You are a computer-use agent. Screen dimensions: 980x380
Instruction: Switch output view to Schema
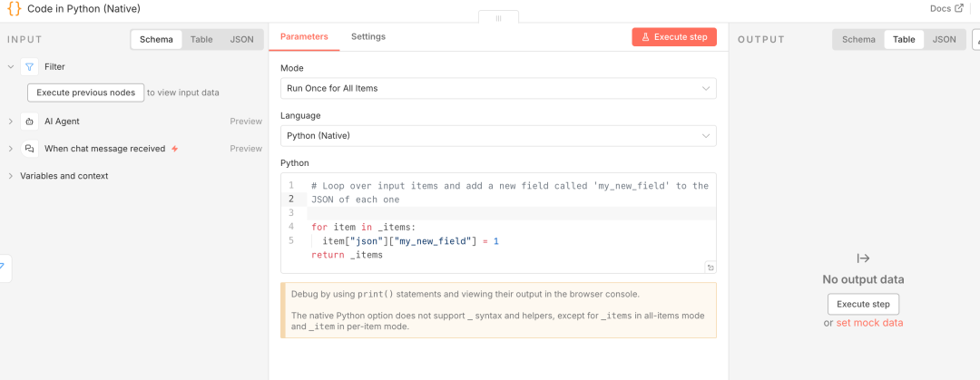click(858, 40)
